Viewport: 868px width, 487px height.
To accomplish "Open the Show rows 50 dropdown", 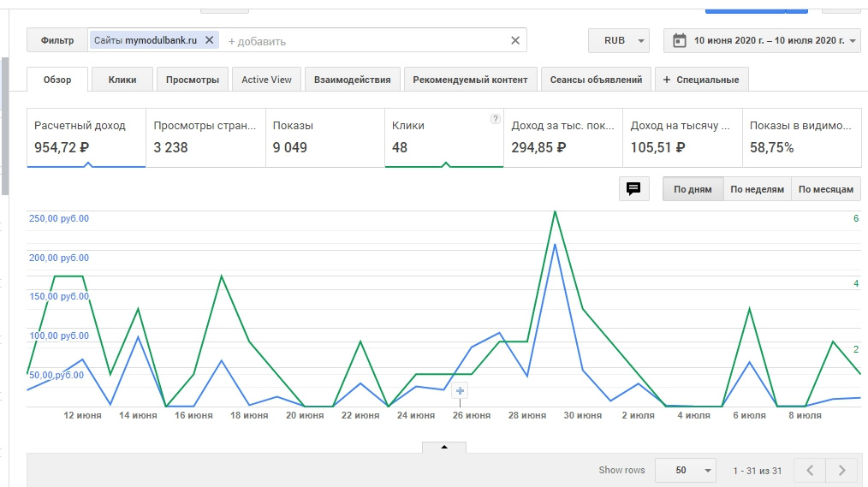I will click(685, 470).
